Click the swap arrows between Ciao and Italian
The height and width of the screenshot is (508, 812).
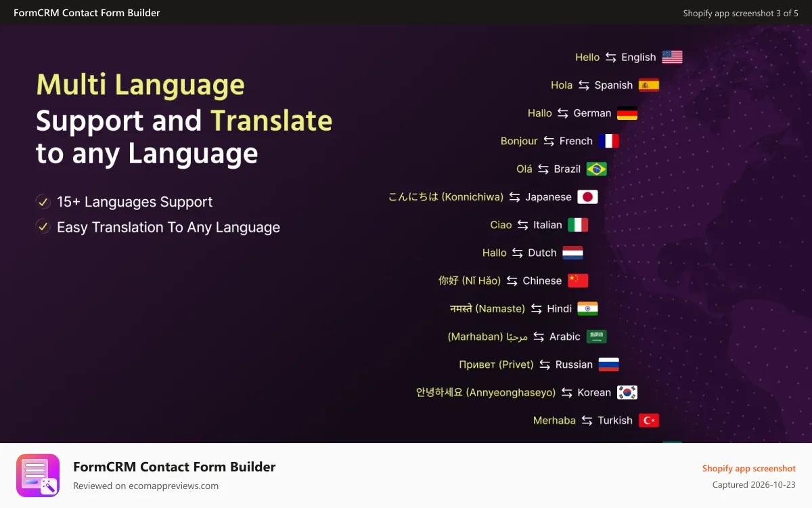pos(522,225)
